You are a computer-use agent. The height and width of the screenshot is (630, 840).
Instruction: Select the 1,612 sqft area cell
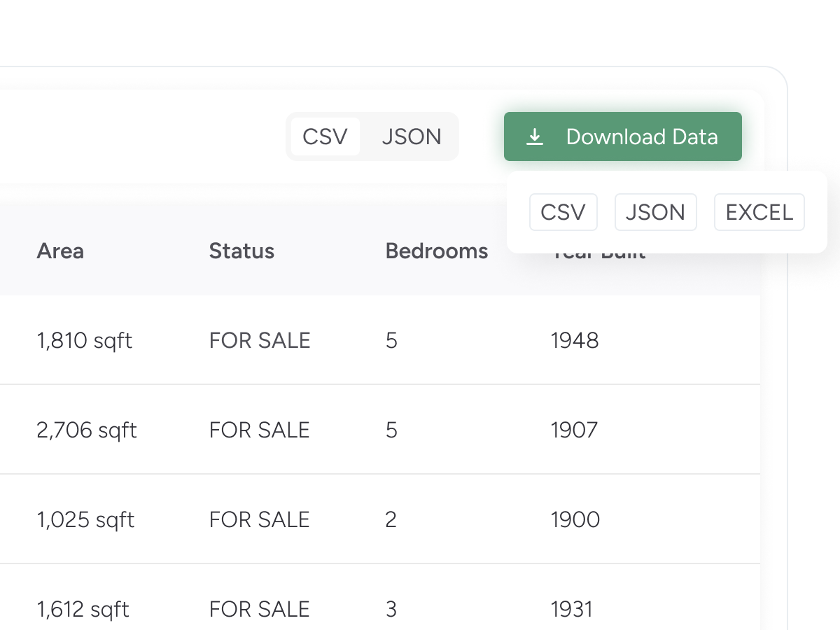(x=83, y=609)
